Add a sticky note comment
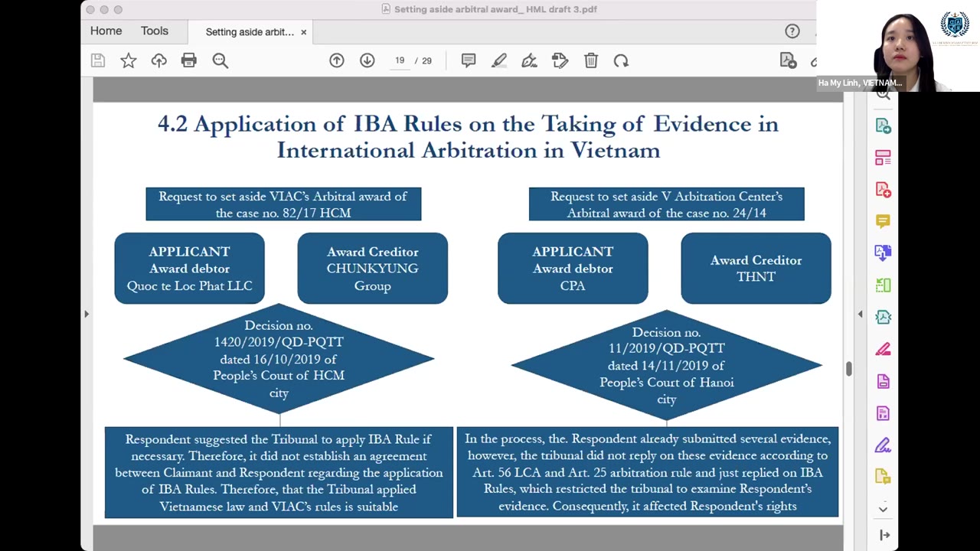Viewport: 980px width, 551px height. [469, 60]
